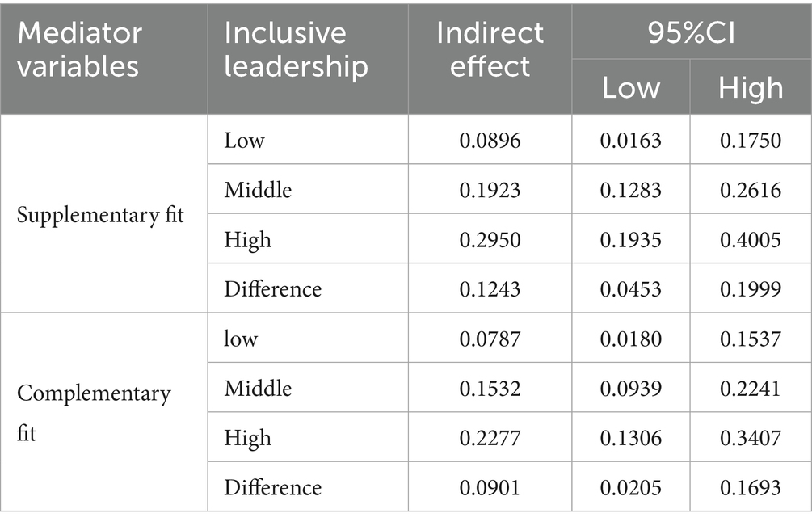Select the Difference value 0.0901

[490, 486]
